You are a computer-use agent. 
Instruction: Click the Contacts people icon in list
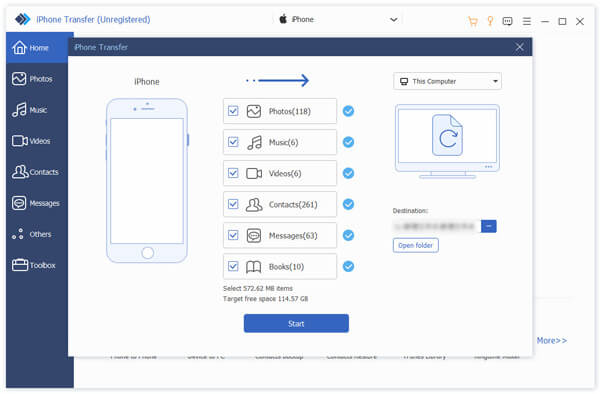(254, 205)
